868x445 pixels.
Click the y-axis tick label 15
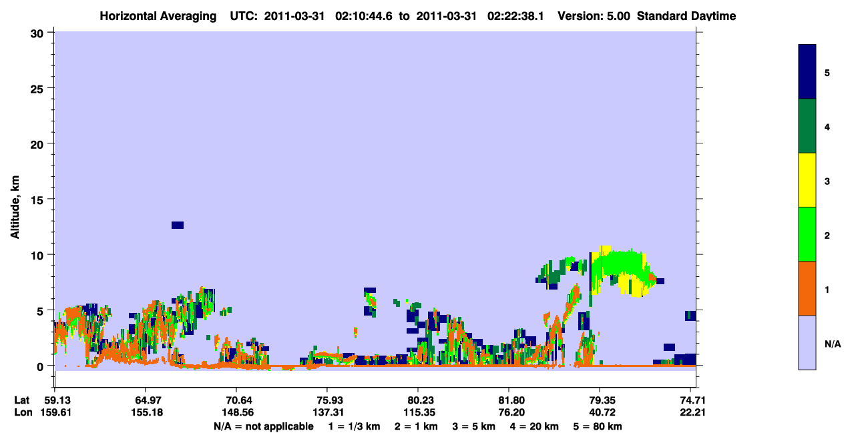click(39, 199)
